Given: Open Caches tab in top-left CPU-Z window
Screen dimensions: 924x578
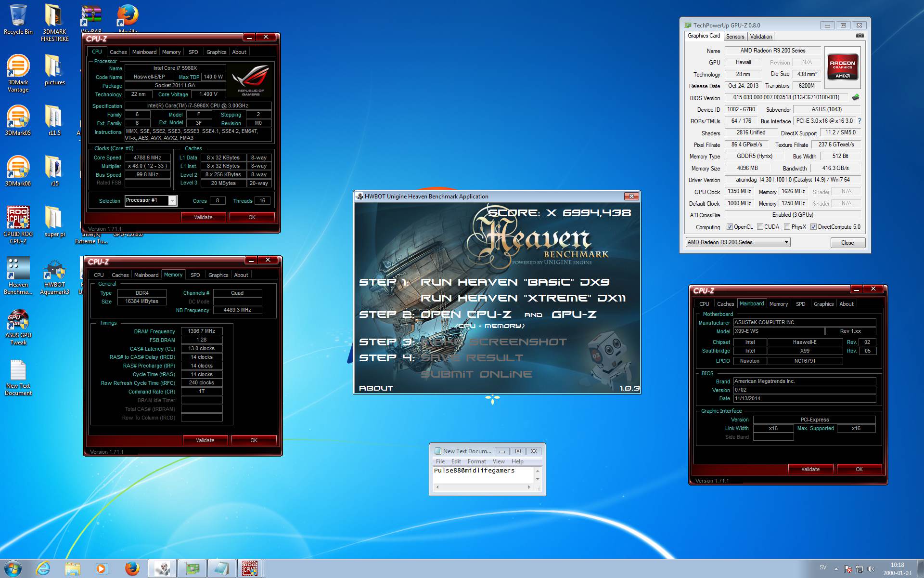Looking at the screenshot, I should tap(118, 52).
